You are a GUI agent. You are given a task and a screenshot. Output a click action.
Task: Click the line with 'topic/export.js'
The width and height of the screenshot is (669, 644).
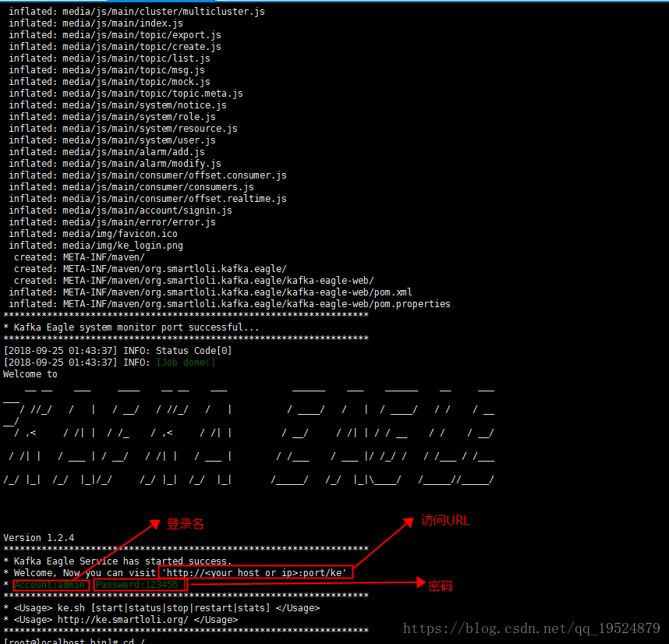(x=115, y=35)
